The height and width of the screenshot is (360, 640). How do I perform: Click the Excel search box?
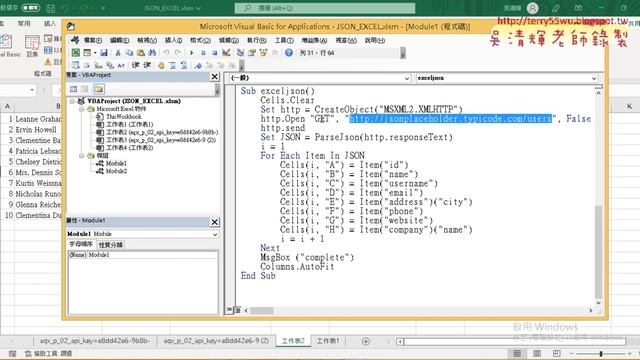[x=325, y=8]
